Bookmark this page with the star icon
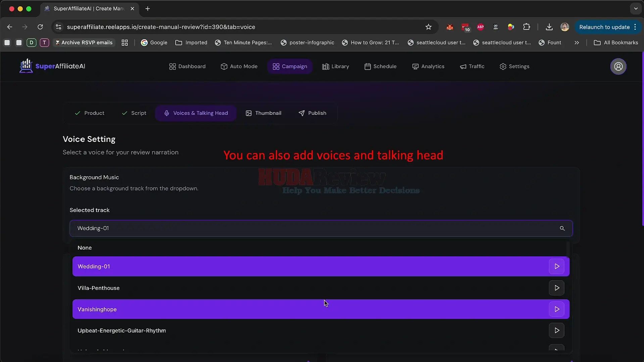This screenshot has height=362, width=644. tap(428, 27)
